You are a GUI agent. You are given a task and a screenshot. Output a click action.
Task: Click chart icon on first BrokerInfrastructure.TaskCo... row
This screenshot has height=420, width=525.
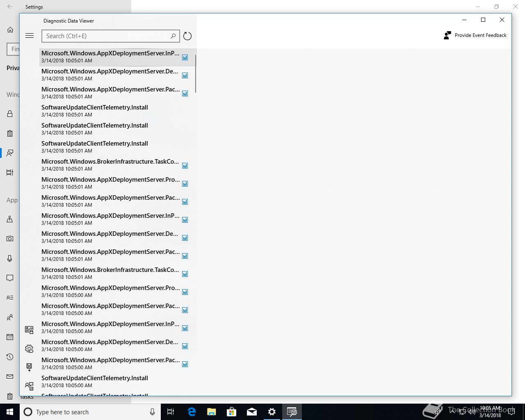[185, 166]
